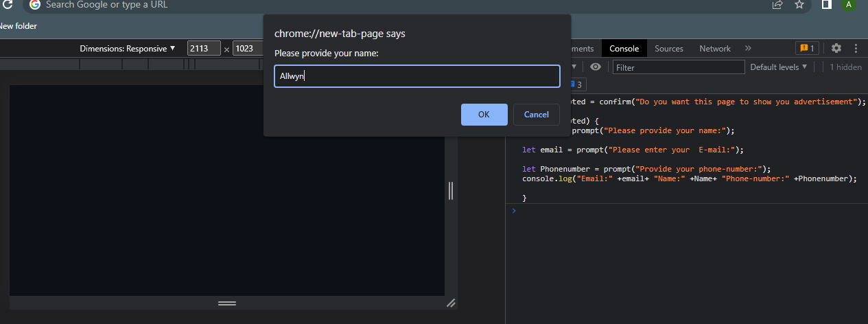Image resolution: width=868 pixels, height=324 pixels.
Task: Click the right-edge viewport resize handle
Action: pyautogui.click(x=451, y=191)
